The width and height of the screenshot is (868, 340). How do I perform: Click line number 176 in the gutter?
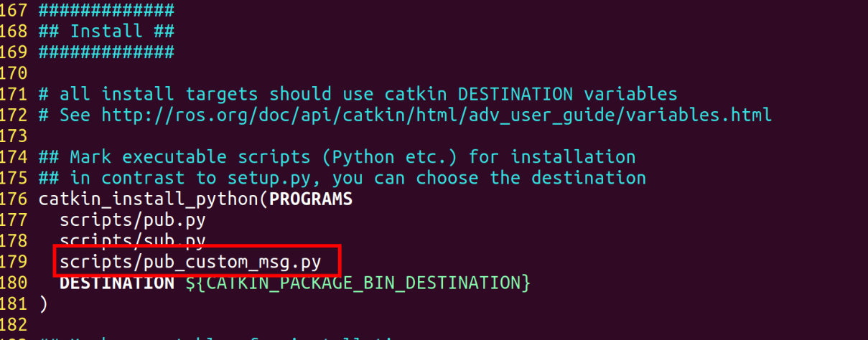(15, 199)
